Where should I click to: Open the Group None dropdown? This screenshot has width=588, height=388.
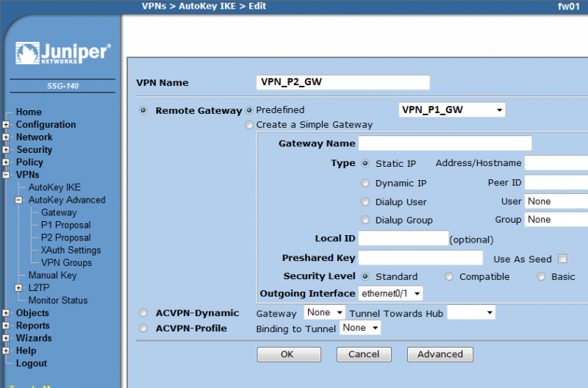[x=556, y=219]
